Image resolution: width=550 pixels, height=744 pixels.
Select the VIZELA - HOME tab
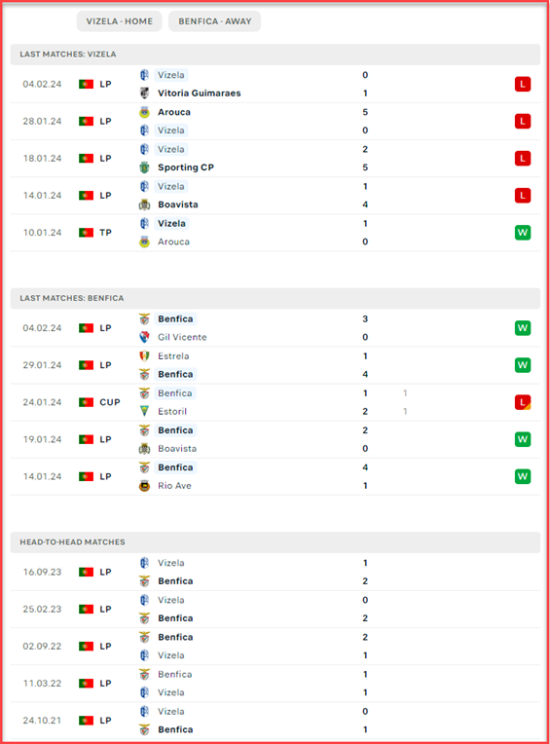click(119, 21)
